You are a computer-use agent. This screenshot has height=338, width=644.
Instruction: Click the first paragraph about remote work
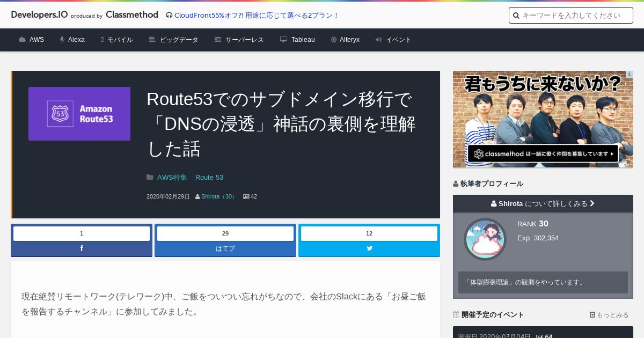pos(224,304)
